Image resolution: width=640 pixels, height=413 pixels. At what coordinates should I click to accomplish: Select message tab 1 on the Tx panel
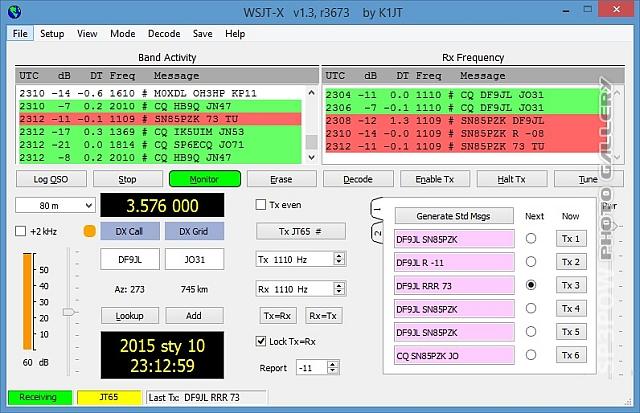coord(377,209)
